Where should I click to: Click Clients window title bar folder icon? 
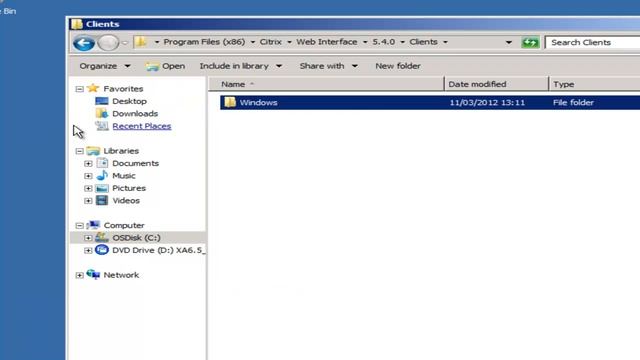(x=77, y=24)
